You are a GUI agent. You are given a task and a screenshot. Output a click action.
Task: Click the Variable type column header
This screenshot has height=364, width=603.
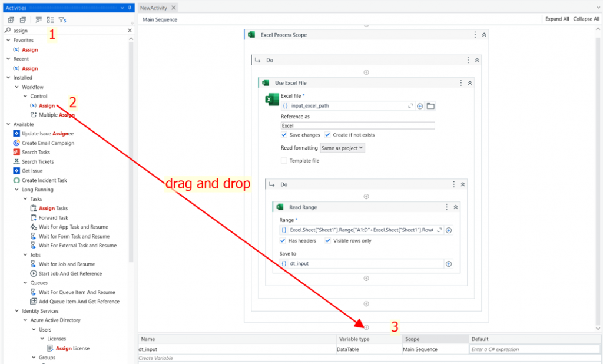pyautogui.click(x=370, y=339)
